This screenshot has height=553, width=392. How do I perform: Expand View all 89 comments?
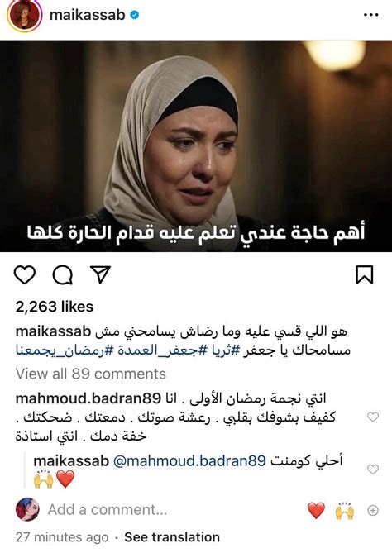(x=91, y=374)
